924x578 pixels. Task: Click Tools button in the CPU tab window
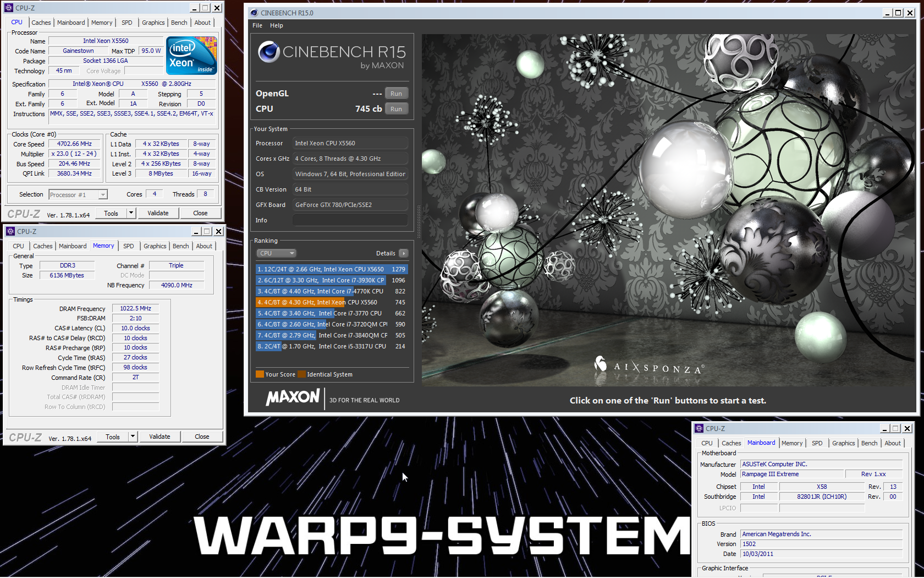pos(111,213)
